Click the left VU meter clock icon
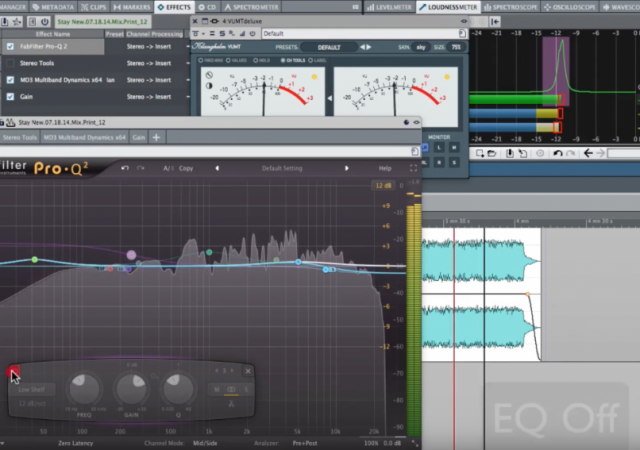 (209, 75)
